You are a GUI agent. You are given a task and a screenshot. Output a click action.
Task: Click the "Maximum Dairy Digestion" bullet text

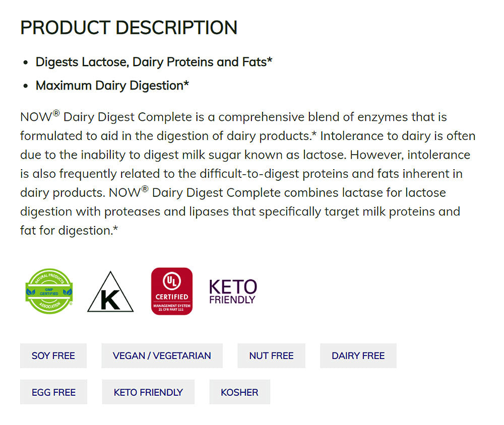coord(112,86)
